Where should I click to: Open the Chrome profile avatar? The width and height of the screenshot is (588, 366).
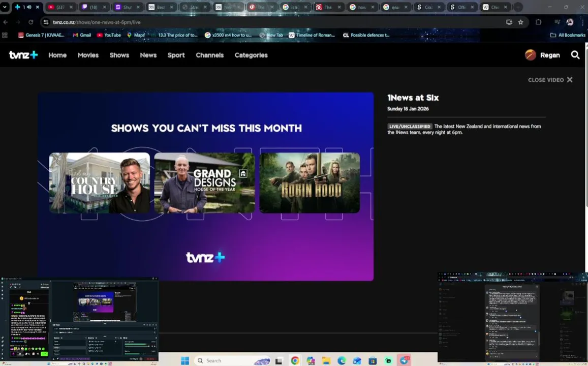(570, 22)
